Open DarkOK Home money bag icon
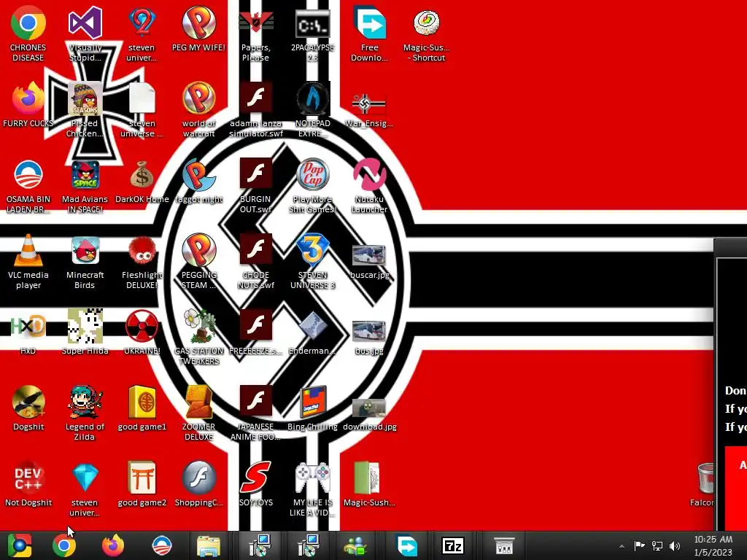 click(142, 181)
